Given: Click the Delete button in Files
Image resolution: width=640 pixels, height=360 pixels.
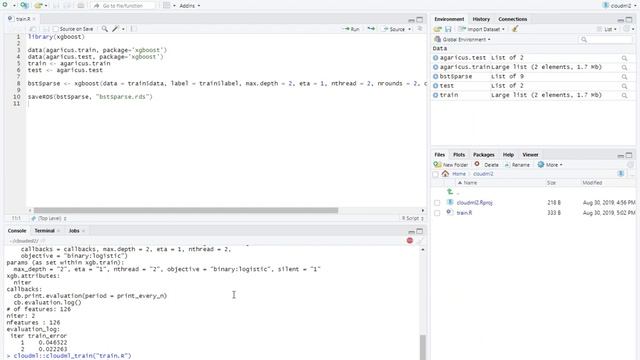Looking at the screenshot, I should coord(487,164).
